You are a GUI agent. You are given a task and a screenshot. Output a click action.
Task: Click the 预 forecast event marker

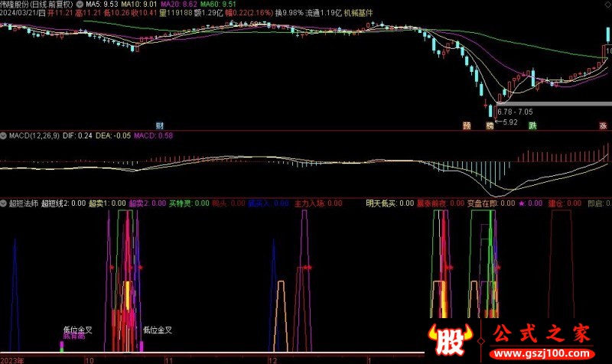click(x=467, y=125)
